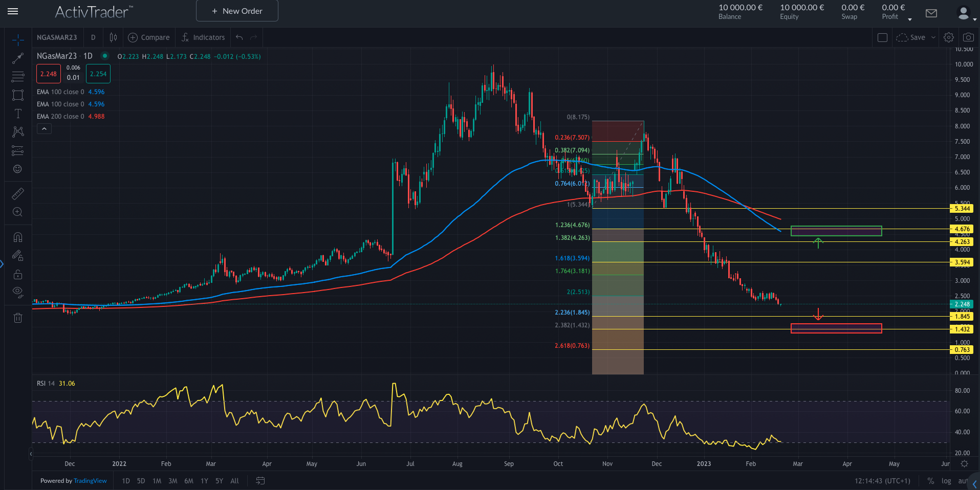Open the measure ruler tool
Image resolution: width=980 pixels, height=490 pixels.
coord(18,194)
